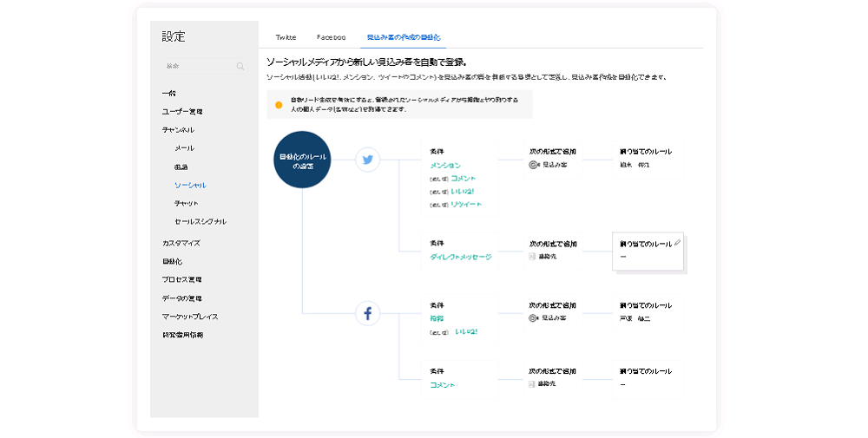Click the search magnifier icon in sidebar
The image size is (868, 438).
(x=240, y=67)
